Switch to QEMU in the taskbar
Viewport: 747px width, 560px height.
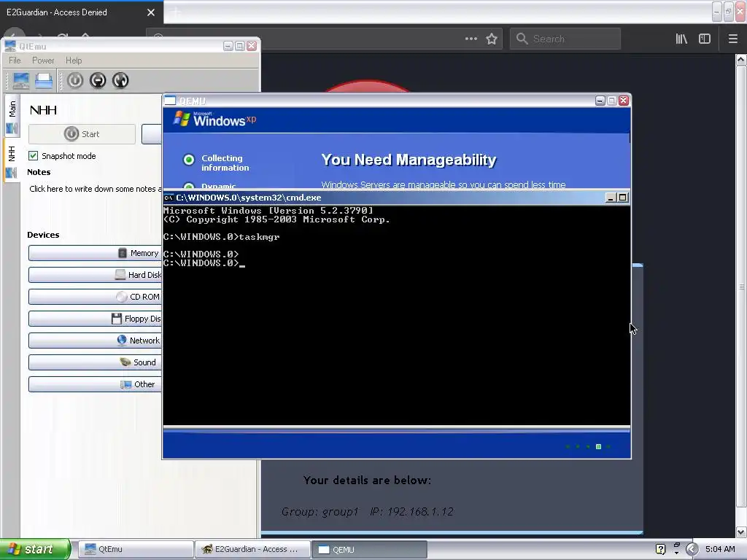[x=369, y=549]
